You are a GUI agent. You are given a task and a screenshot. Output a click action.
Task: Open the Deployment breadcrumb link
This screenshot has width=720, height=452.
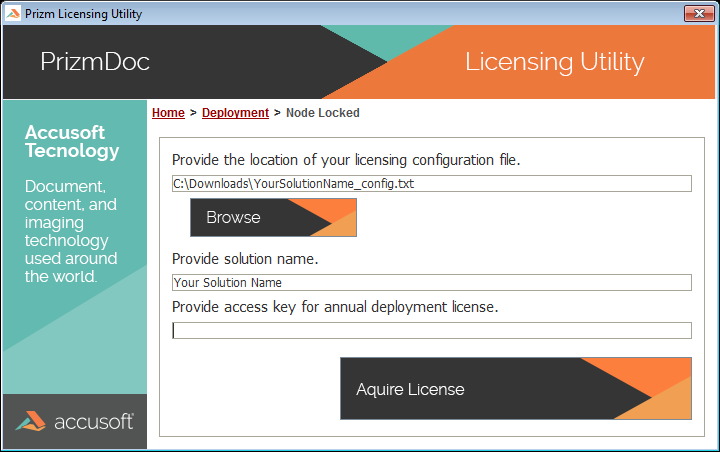235,113
